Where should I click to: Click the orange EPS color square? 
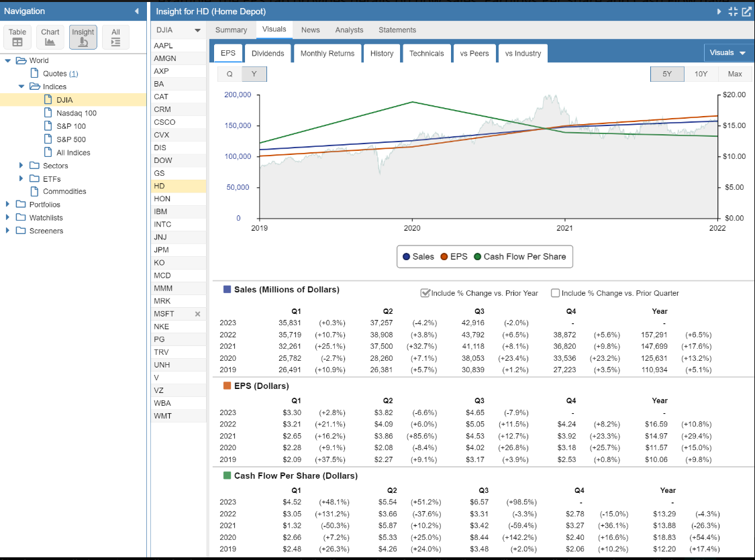[x=228, y=386]
